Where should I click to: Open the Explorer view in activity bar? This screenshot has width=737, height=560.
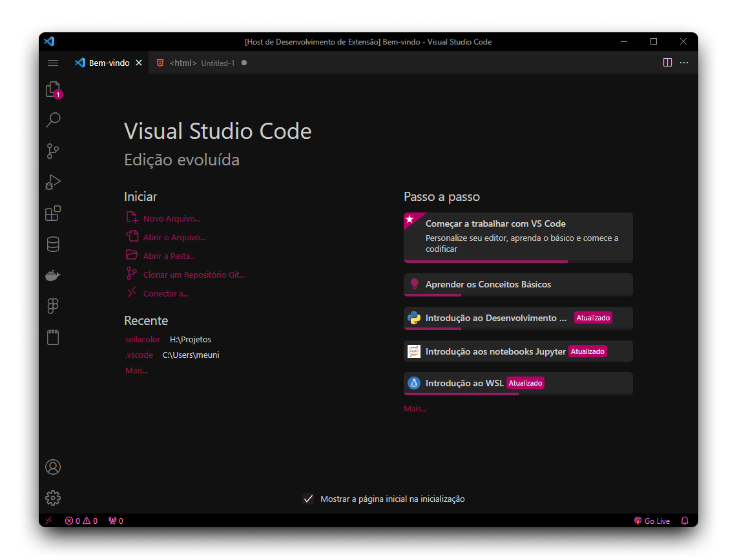coord(53,89)
